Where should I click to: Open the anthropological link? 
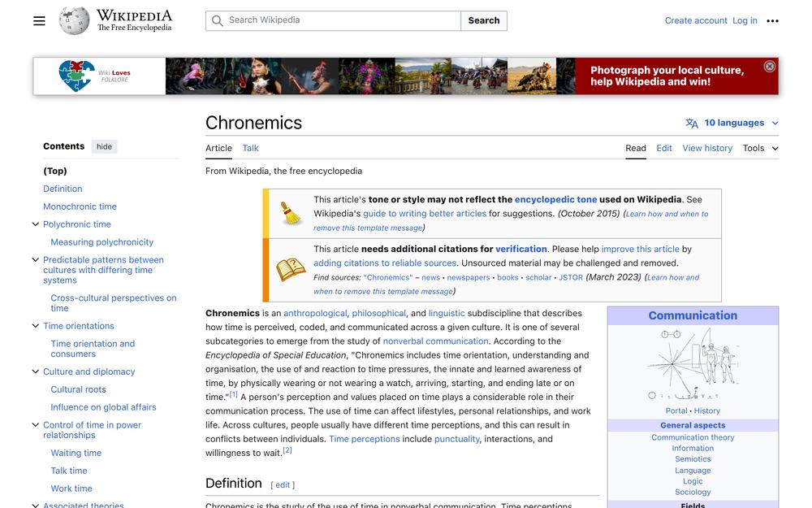coord(315,314)
